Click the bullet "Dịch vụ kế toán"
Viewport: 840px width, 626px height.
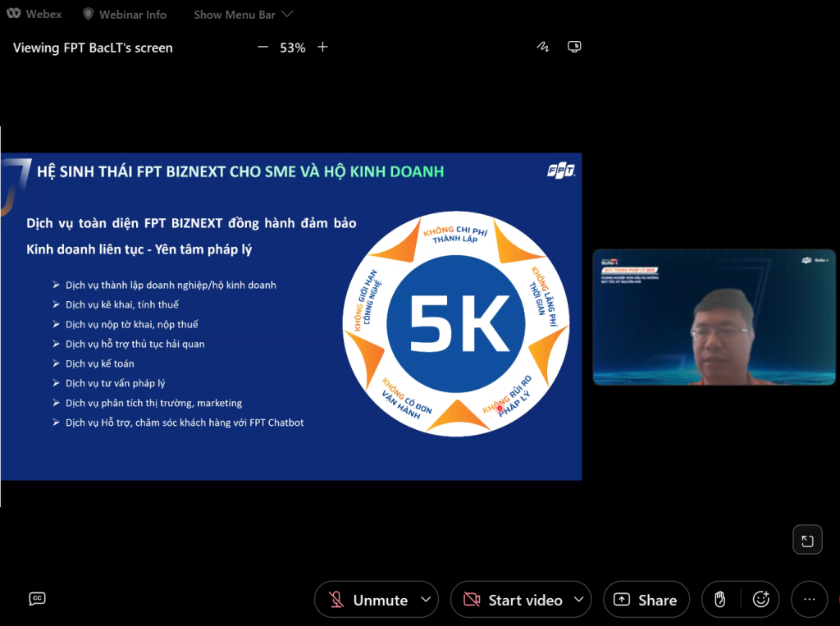pyautogui.click(x=99, y=363)
